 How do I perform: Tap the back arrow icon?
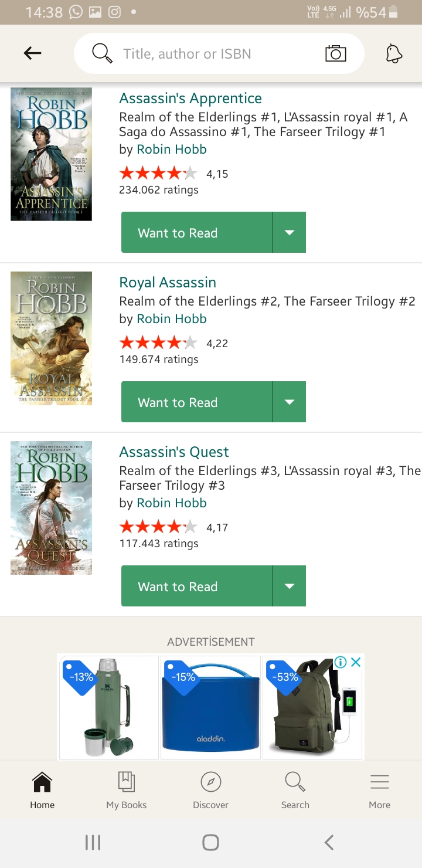coord(32,53)
